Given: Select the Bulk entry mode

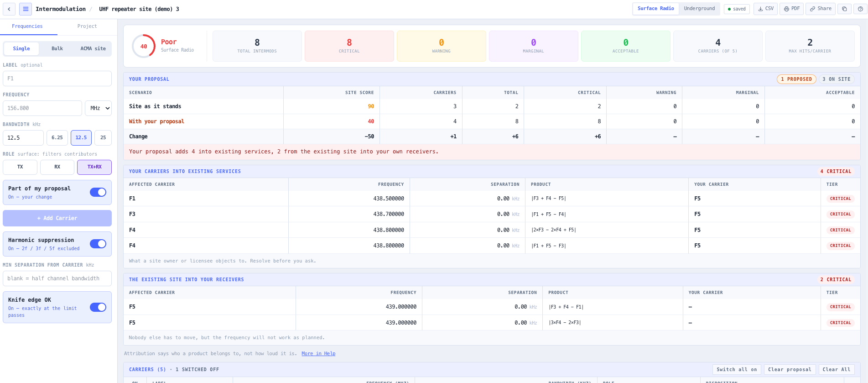Looking at the screenshot, I should [x=57, y=48].
